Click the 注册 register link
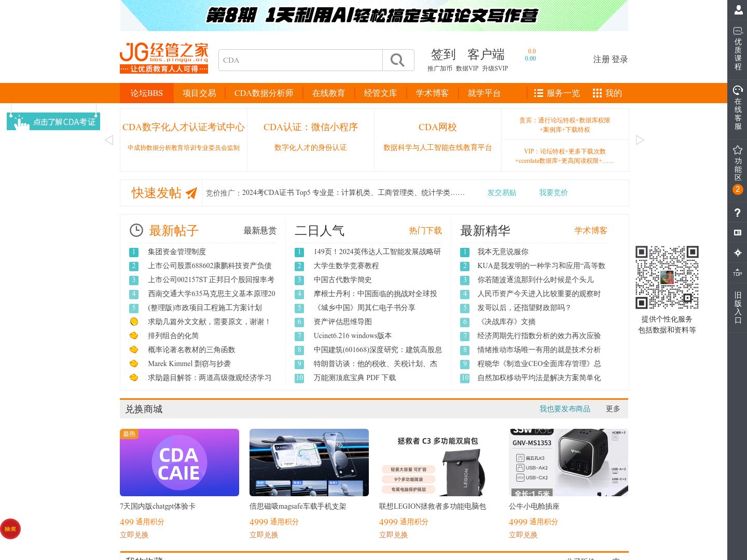Screen dimensions: 747x560 (x=601, y=60)
